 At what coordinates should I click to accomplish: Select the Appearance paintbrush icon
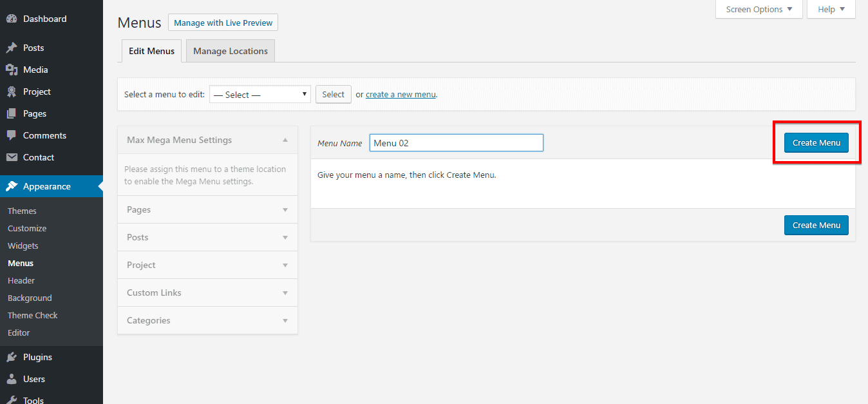tap(13, 186)
